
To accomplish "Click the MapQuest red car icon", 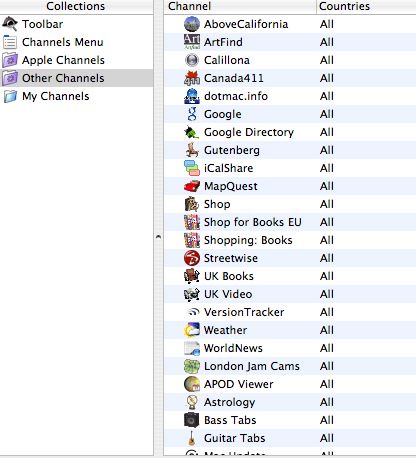I will 192,186.
